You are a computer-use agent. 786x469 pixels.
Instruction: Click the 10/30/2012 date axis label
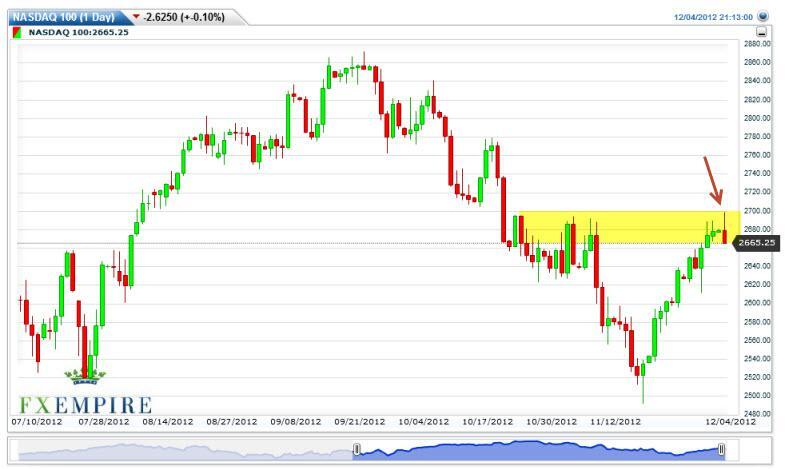(551, 422)
